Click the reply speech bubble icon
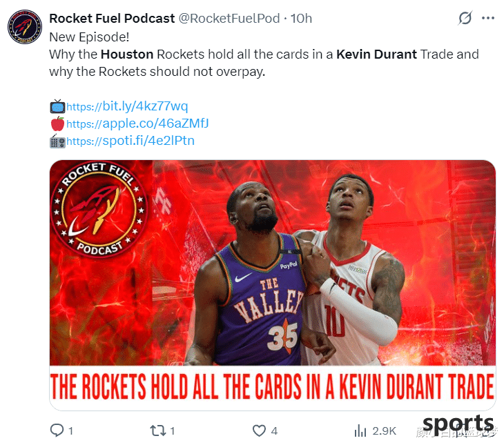The width and height of the screenshot is (504, 445). pos(57,431)
